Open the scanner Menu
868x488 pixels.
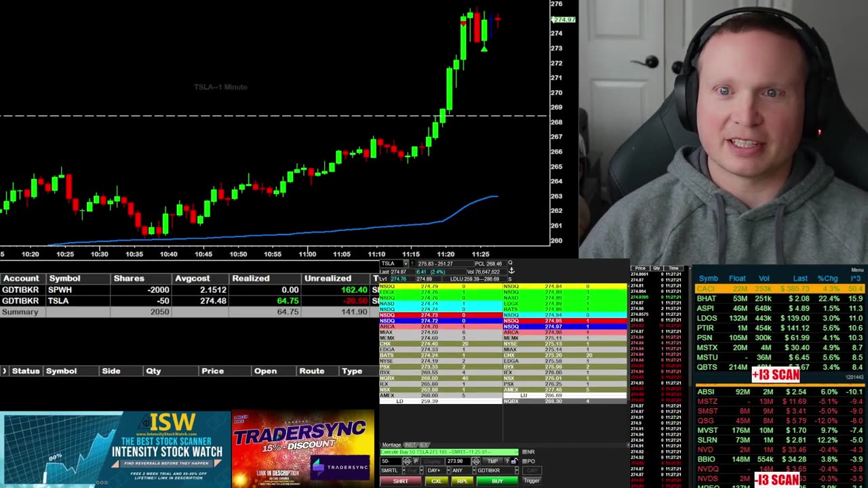pos(857,270)
